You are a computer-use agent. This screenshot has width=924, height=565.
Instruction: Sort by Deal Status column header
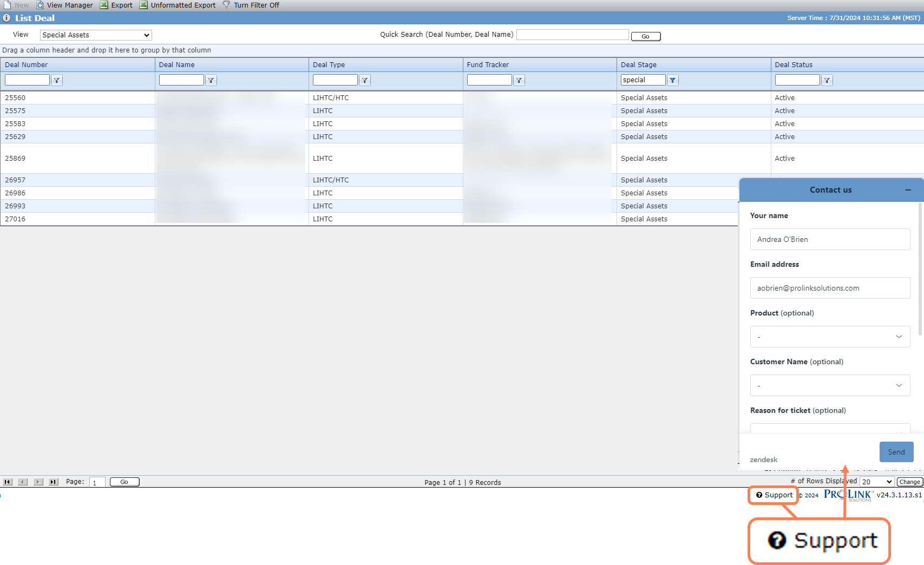coord(794,65)
